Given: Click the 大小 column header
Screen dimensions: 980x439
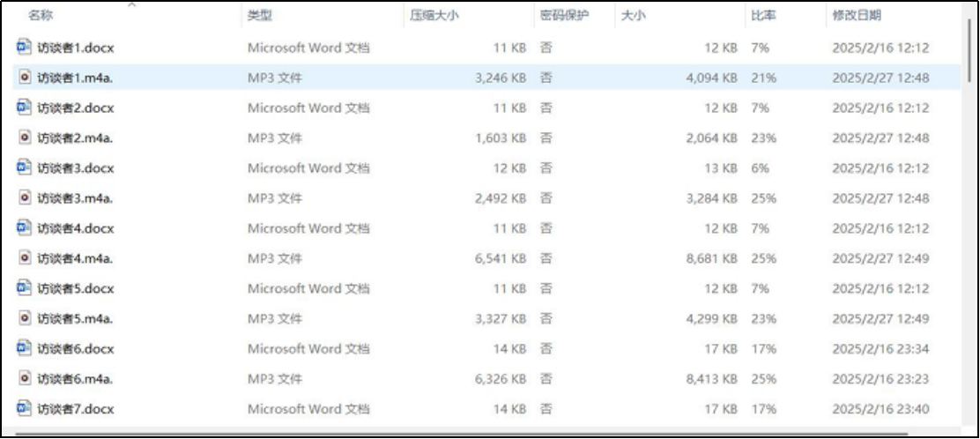Looking at the screenshot, I should (633, 16).
